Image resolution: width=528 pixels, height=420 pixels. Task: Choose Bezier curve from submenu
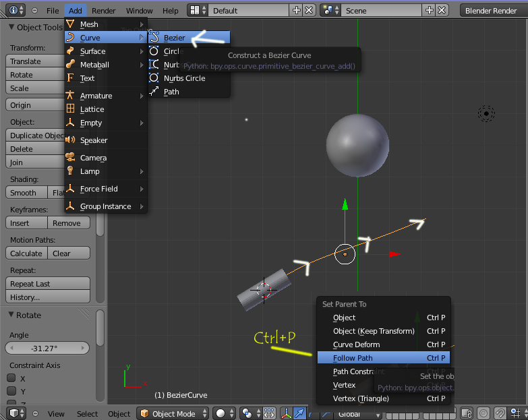189,37
